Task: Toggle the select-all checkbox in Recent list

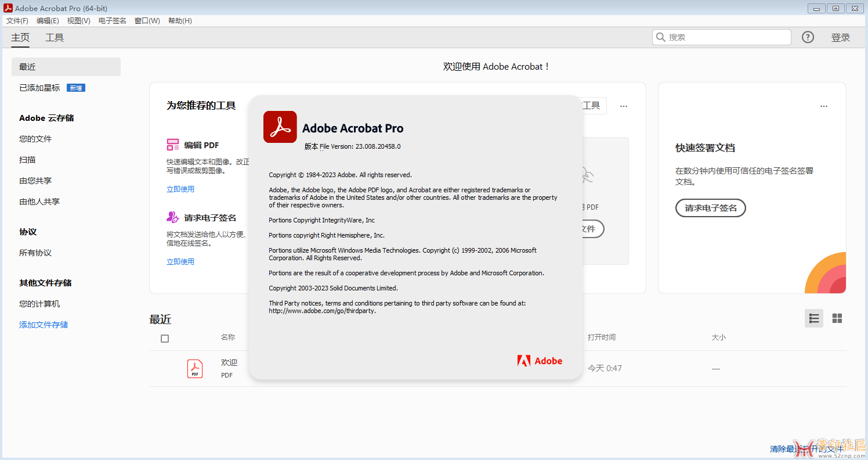Action: coord(165,339)
